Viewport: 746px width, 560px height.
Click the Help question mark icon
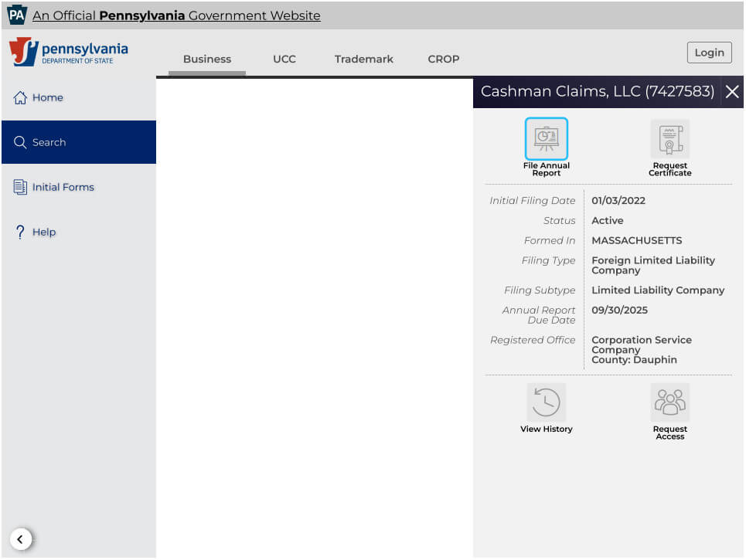coord(20,232)
